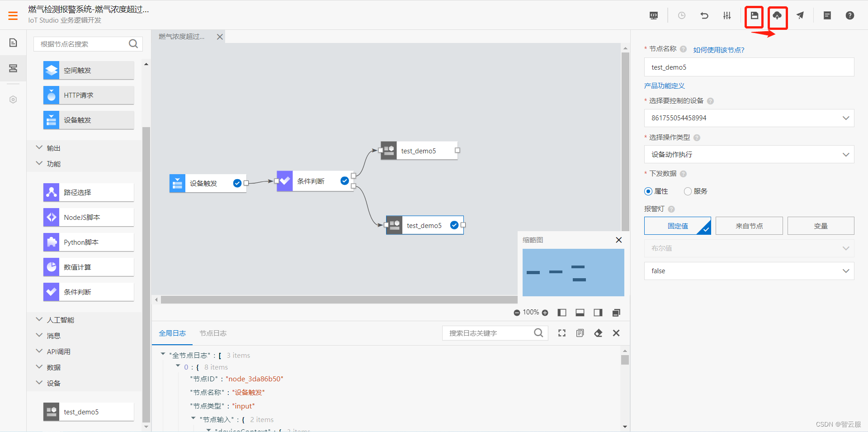
Task: Select the 来自节点 option
Action: [749, 226]
